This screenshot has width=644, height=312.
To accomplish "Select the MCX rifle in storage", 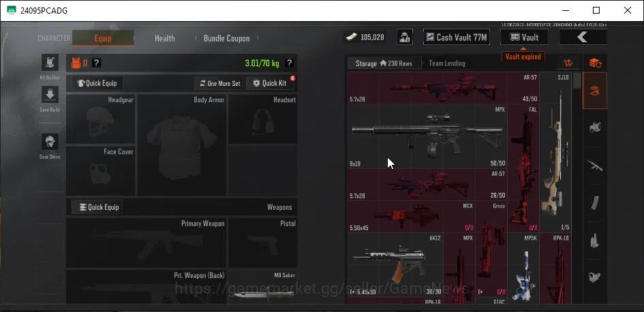I will coord(411,217).
